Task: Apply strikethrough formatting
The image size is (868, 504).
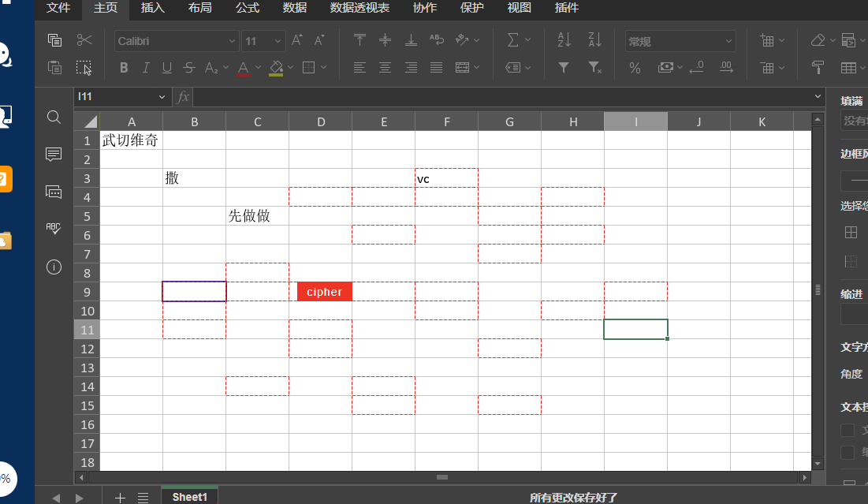Action: point(188,68)
